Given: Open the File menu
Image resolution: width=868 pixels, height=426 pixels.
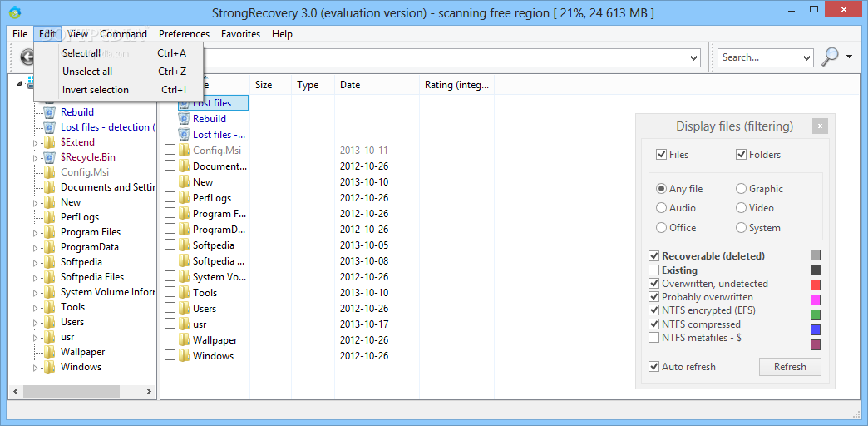Looking at the screenshot, I should [20, 34].
